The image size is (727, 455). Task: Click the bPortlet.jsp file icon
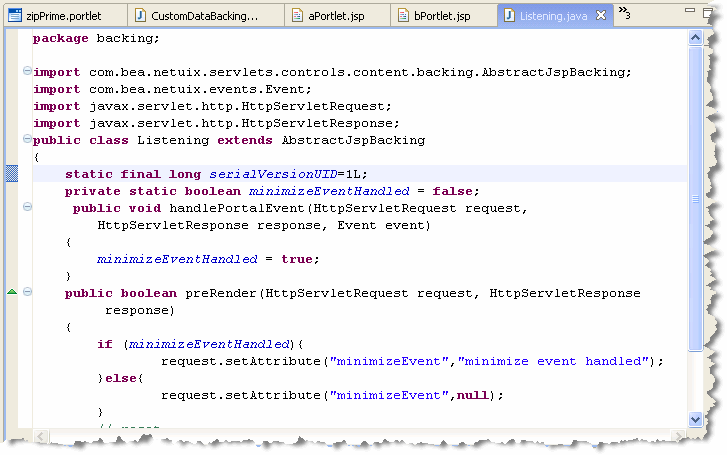tap(403, 15)
